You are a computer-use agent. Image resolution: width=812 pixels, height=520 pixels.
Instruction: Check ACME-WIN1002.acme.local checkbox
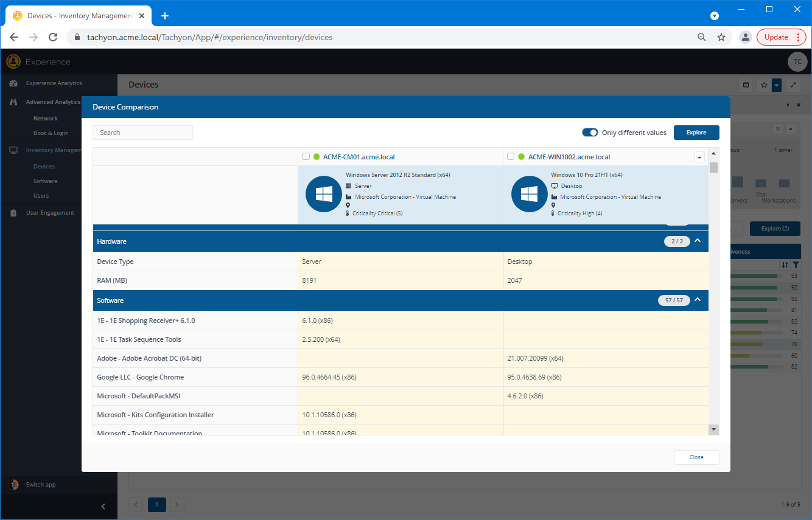pos(511,156)
